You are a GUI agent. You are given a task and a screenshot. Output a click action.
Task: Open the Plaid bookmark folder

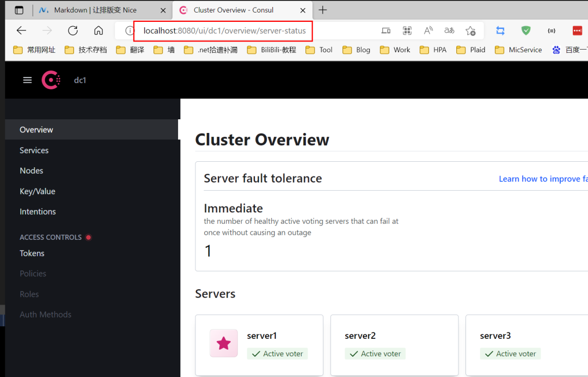tap(470, 50)
